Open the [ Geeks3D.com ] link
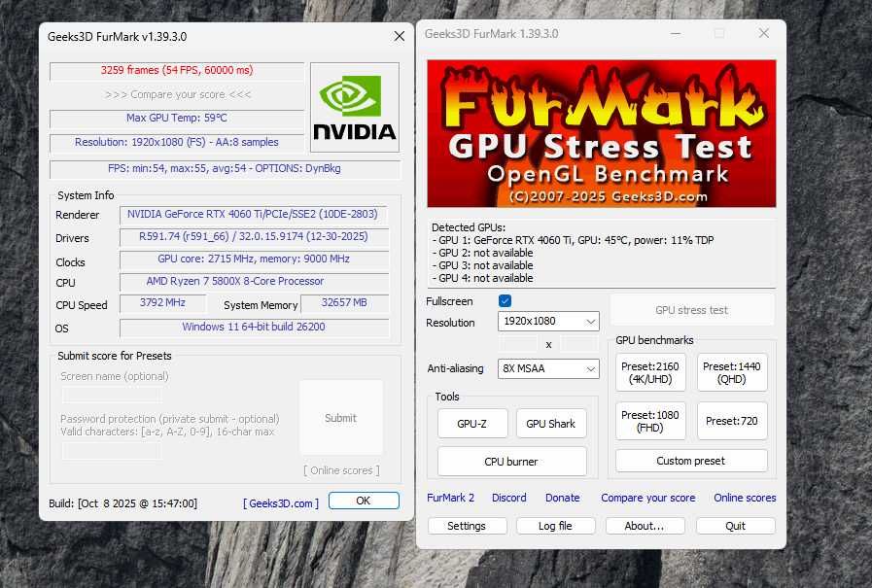The image size is (872, 588). 281,503
